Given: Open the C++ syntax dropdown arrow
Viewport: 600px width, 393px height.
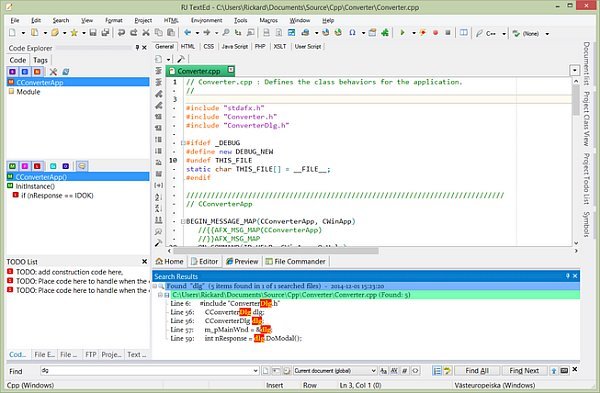Looking at the screenshot, I should pyautogui.click(x=504, y=34).
